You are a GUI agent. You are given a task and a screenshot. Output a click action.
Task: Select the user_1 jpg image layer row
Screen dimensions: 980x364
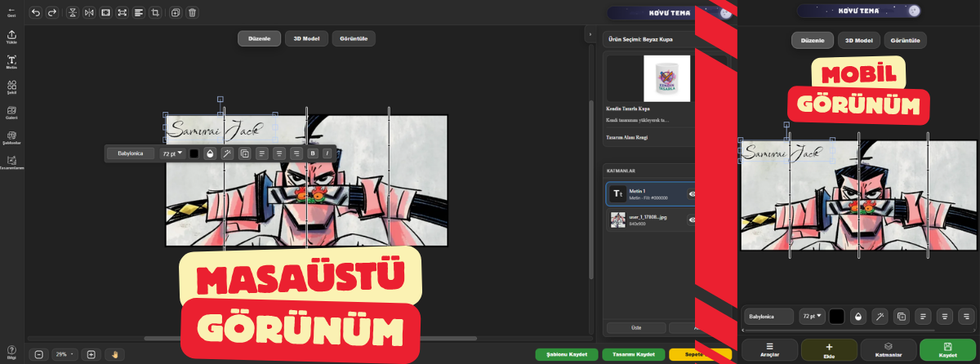click(x=651, y=220)
